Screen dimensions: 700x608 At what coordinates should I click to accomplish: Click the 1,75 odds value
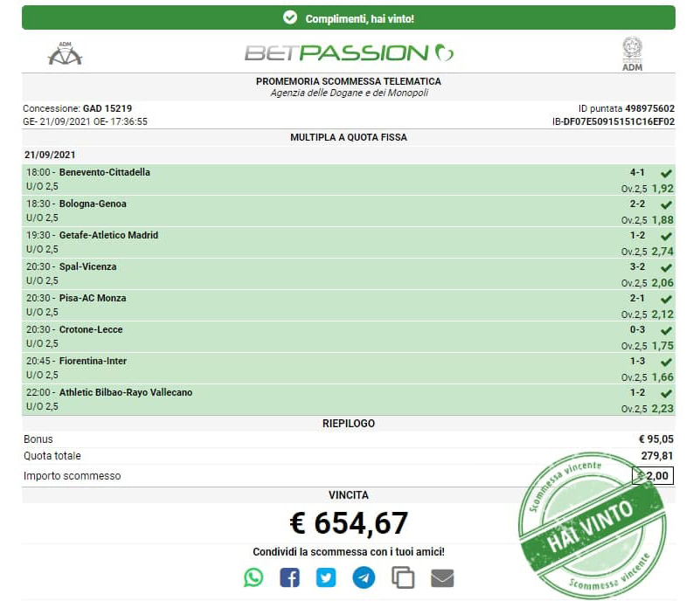pyautogui.click(x=662, y=346)
